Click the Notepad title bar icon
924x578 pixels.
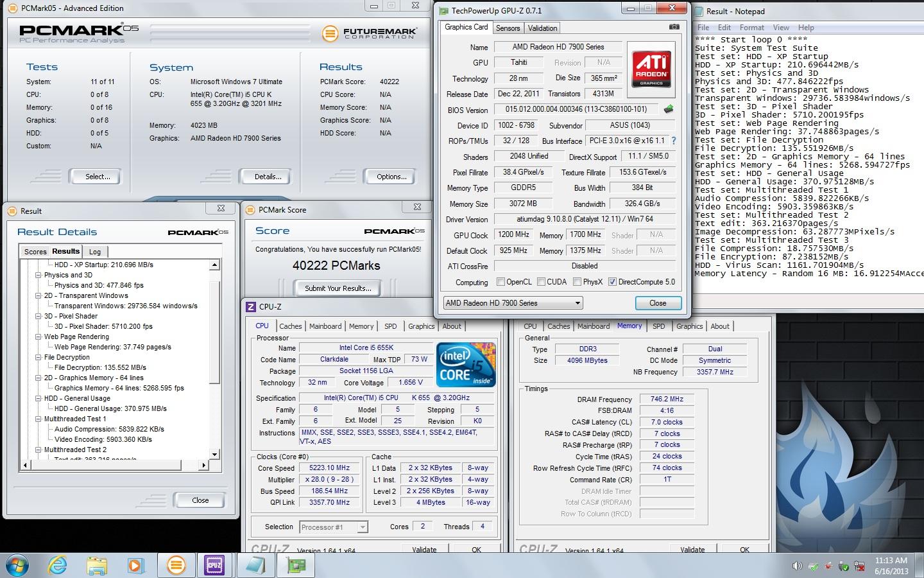(699, 11)
